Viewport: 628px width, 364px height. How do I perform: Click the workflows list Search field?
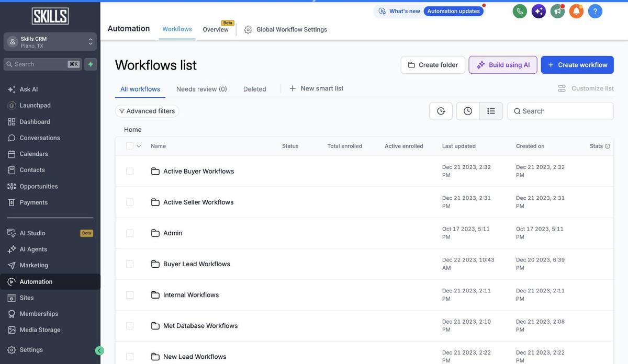560,111
